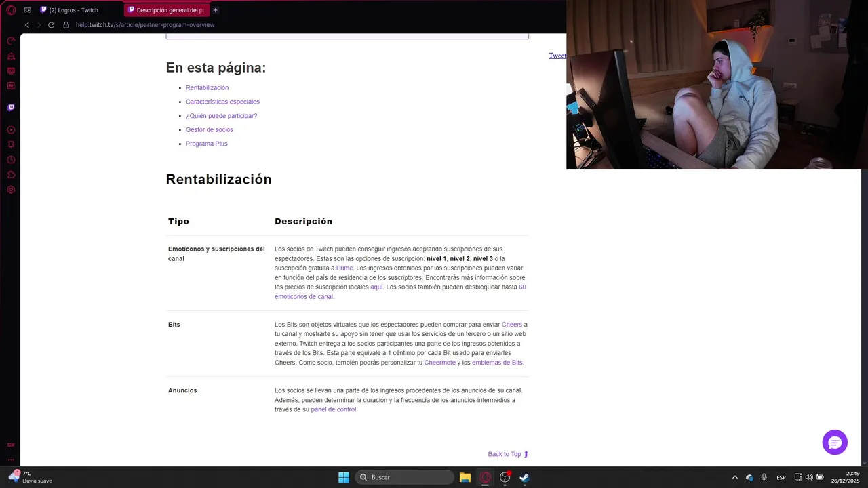The width and height of the screenshot is (868, 488).
Task: Open the '60 emoticonos de canal' link
Action: (x=400, y=291)
